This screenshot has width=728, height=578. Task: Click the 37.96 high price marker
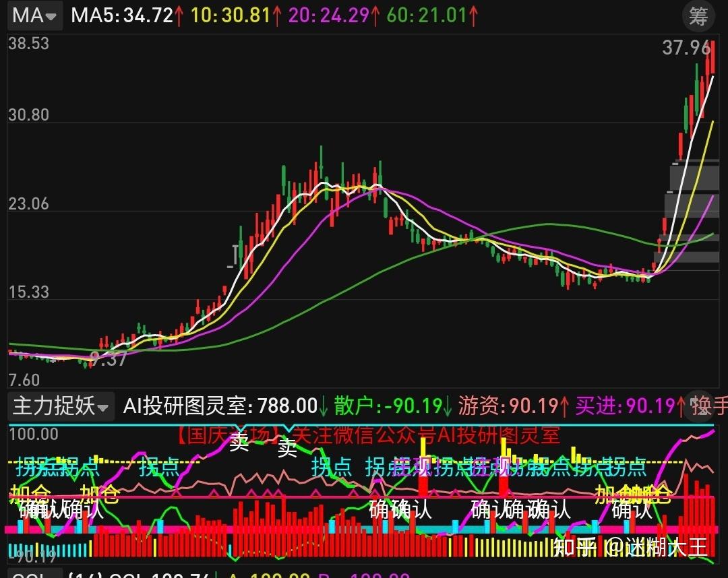686,48
